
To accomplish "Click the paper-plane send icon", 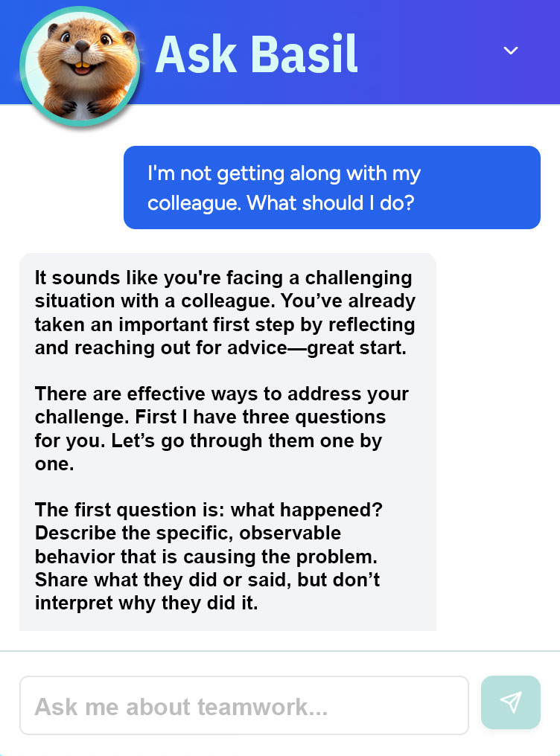I will (x=511, y=702).
